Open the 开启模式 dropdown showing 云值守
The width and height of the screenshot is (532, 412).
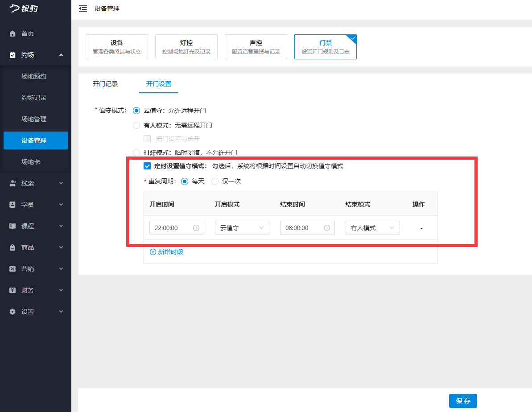point(242,228)
